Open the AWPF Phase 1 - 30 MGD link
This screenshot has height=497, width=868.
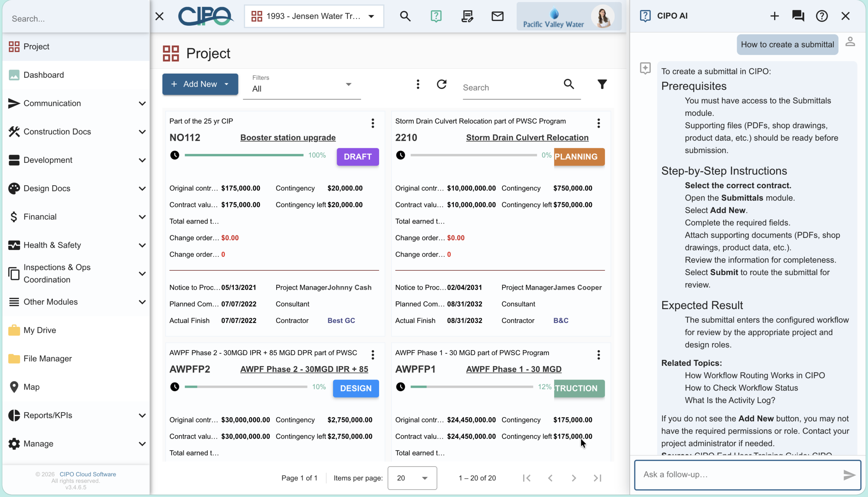pyautogui.click(x=514, y=369)
